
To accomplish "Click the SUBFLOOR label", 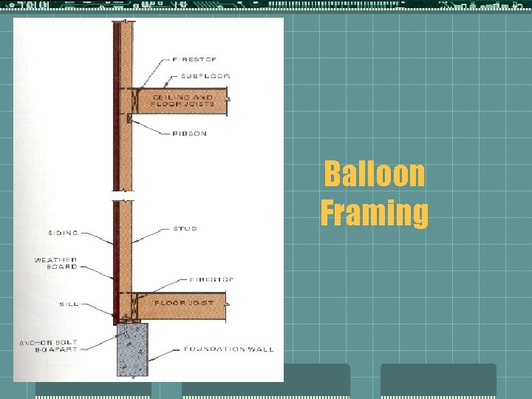I will coord(205,76).
